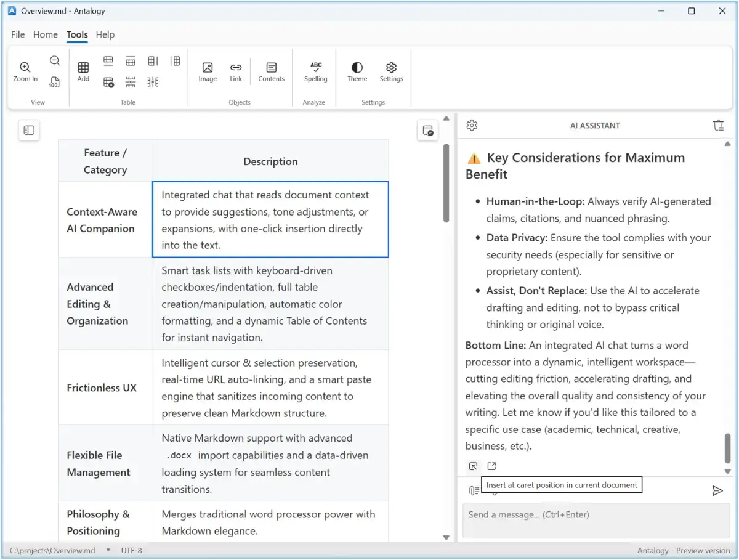Screen dimensions: 739x560
Task: Click the Advanced Editing & Organization cell
Action: point(105,304)
